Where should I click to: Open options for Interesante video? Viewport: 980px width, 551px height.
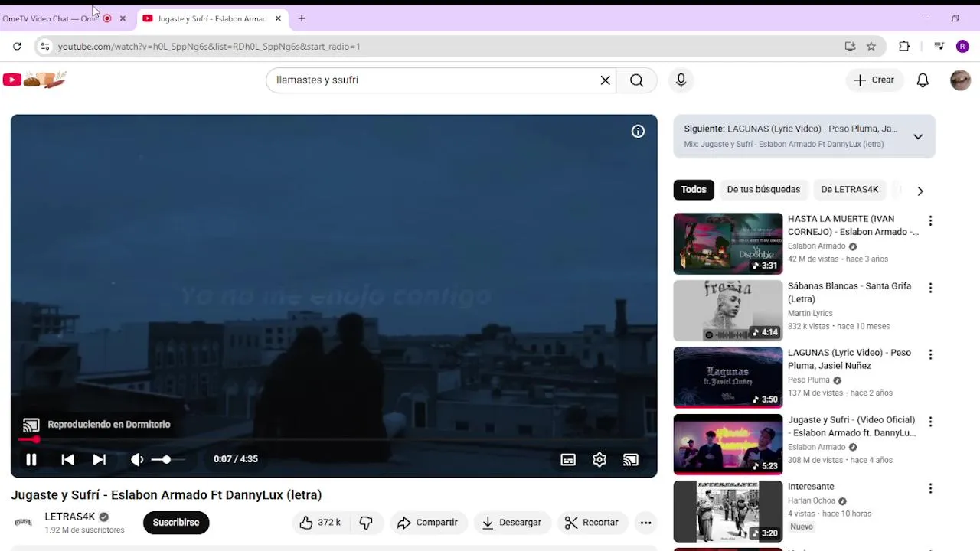point(930,489)
